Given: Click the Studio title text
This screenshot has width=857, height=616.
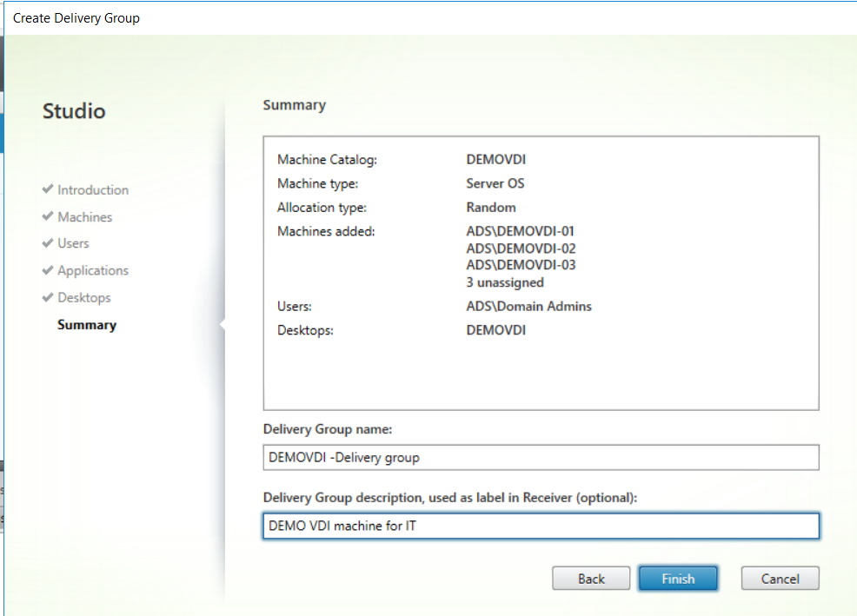Looking at the screenshot, I should click(74, 111).
